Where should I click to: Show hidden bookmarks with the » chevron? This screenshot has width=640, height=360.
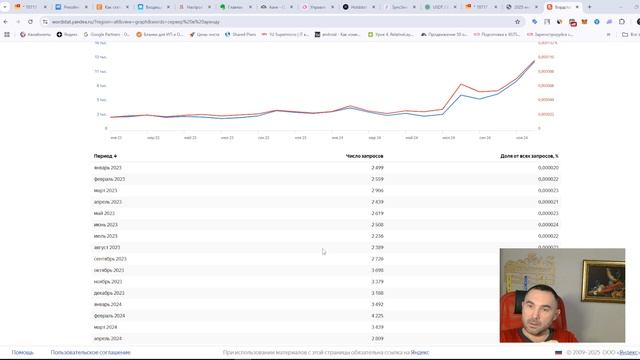(609, 35)
